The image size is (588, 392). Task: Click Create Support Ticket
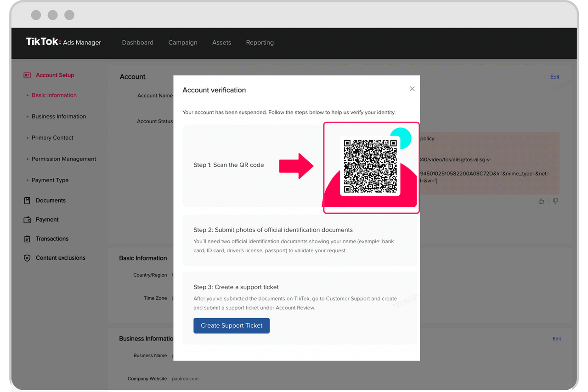coord(232,325)
